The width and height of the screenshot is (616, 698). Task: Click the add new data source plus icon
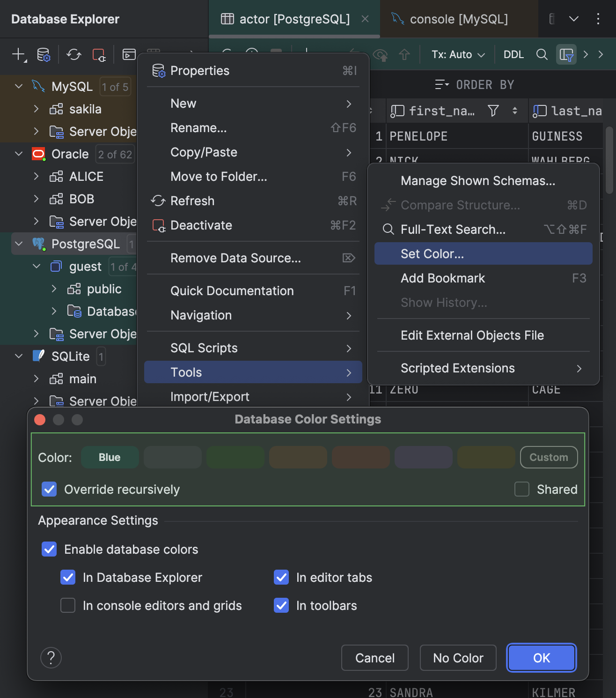click(x=18, y=54)
